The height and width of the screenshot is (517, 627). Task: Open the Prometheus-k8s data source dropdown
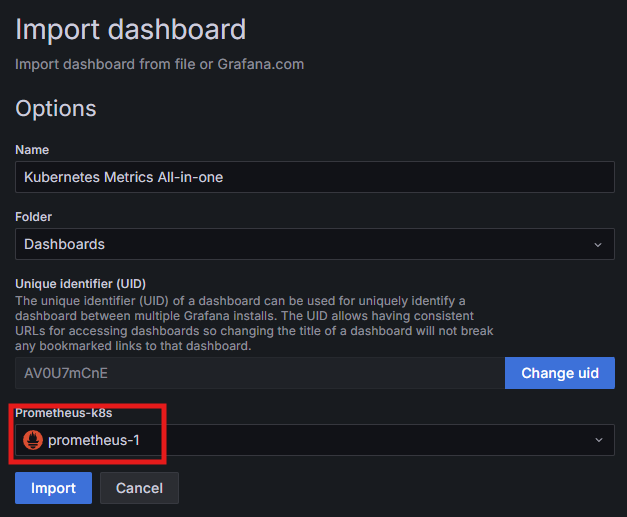(x=315, y=440)
